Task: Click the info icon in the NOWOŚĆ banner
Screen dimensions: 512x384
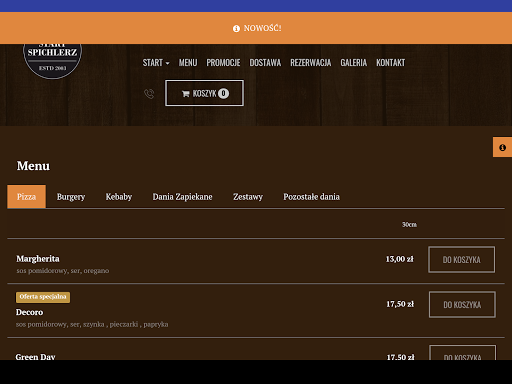Action: [x=236, y=29]
